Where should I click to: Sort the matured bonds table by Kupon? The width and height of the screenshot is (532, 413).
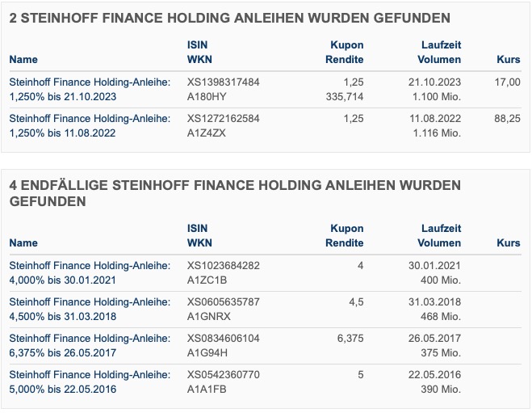347,228
